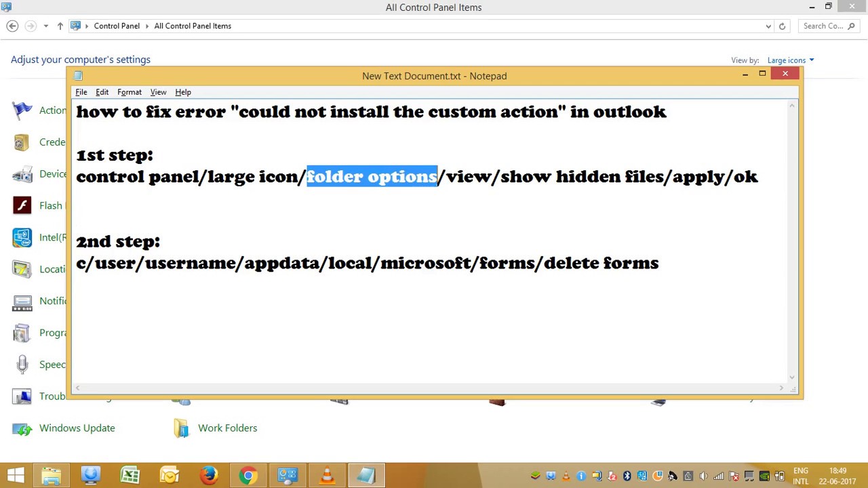This screenshot has height=488, width=868.
Task: Open the Work Folders icon
Action: 181,428
